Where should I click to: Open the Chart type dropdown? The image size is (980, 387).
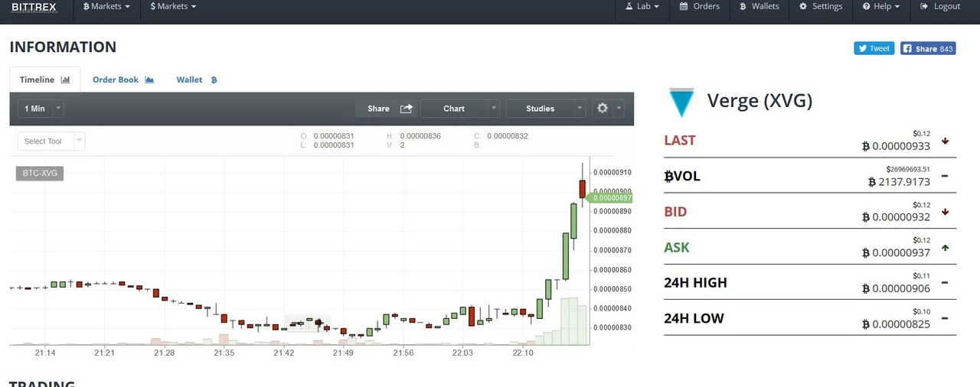[460, 109]
